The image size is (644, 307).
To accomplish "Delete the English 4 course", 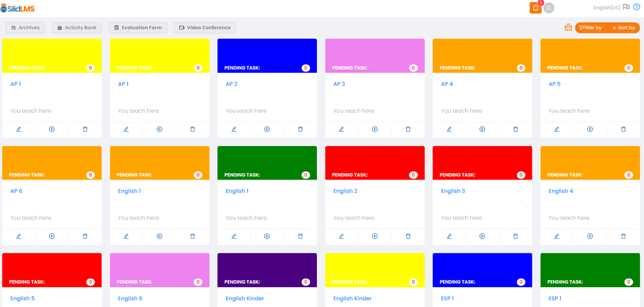I will point(623,236).
